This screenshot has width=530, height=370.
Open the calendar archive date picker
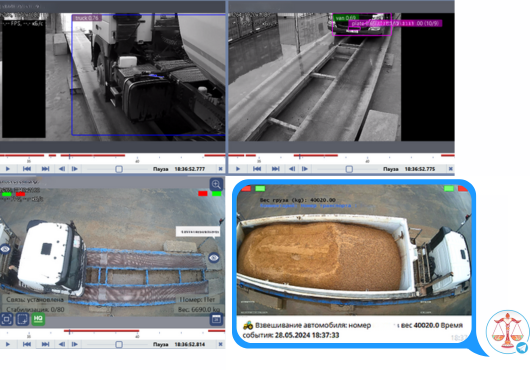(216, 319)
